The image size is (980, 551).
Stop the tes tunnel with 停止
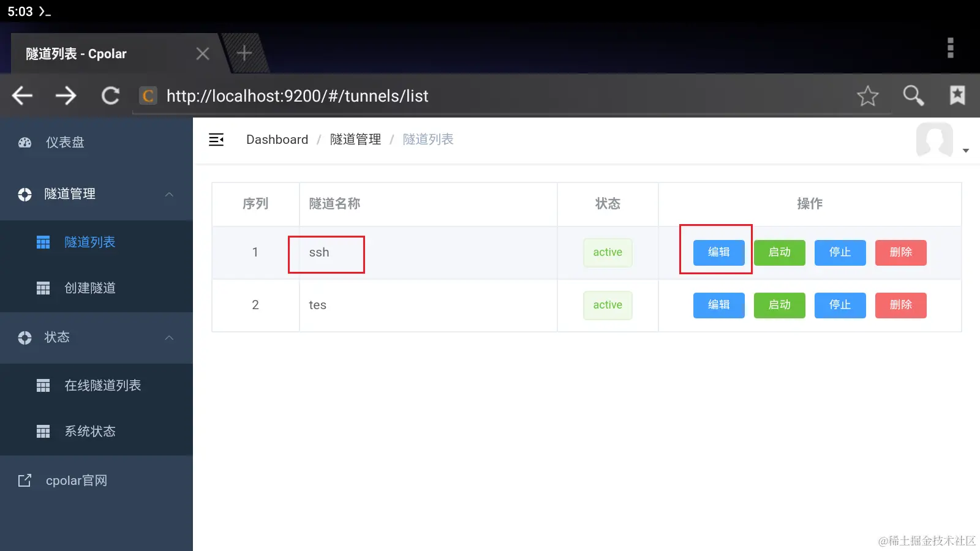coord(840,305)
